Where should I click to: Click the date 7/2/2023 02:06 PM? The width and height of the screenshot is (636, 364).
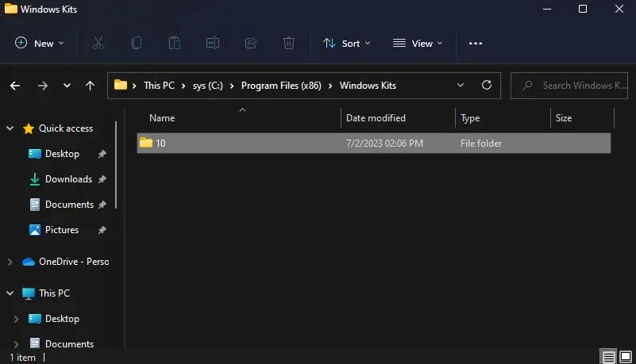click(384, 144)
